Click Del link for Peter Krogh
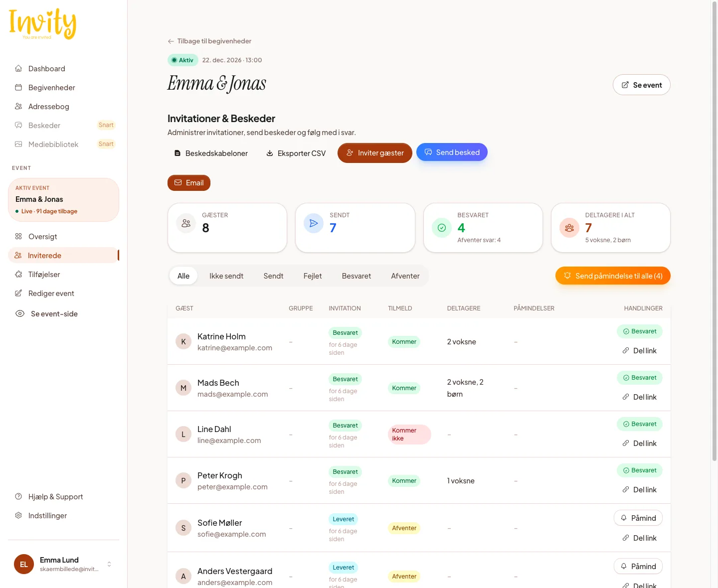Screen dimensions: 718x588 (639, 490)
